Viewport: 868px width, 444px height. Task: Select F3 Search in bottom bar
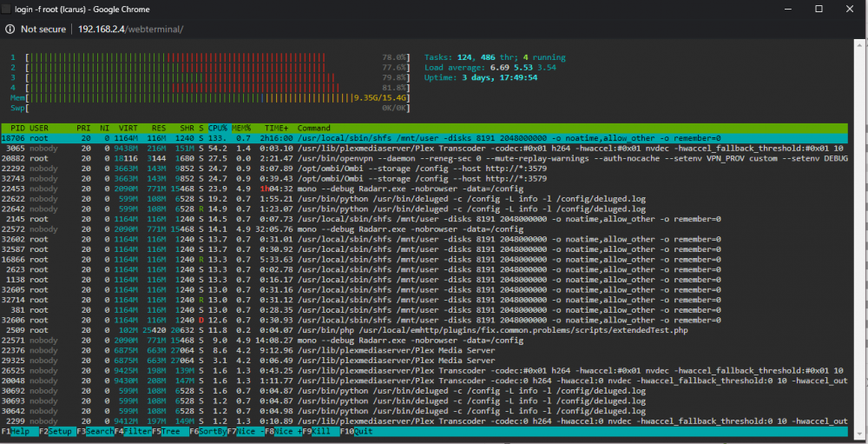tap(95, 431)
